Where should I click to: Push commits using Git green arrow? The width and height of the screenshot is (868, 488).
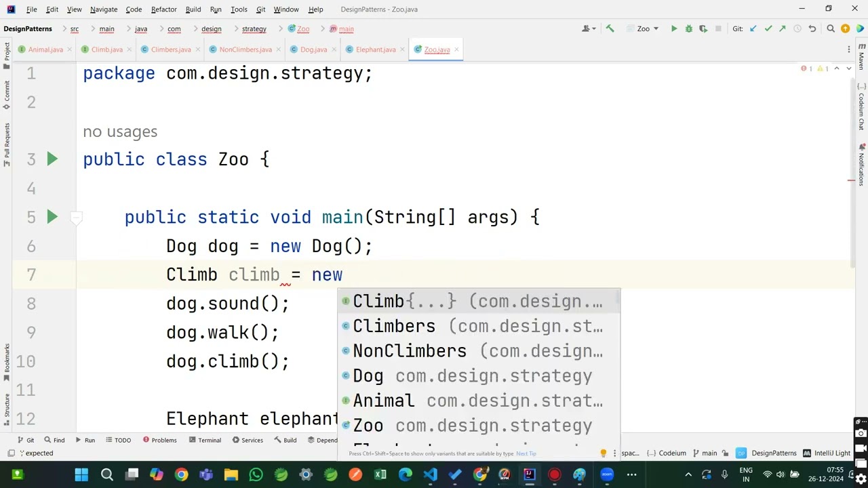click(x=782, y=28)
